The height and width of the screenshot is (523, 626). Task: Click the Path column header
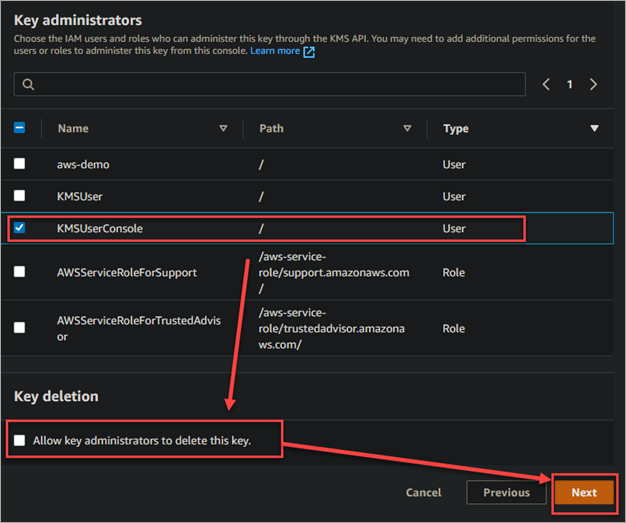tap(271, 129)
